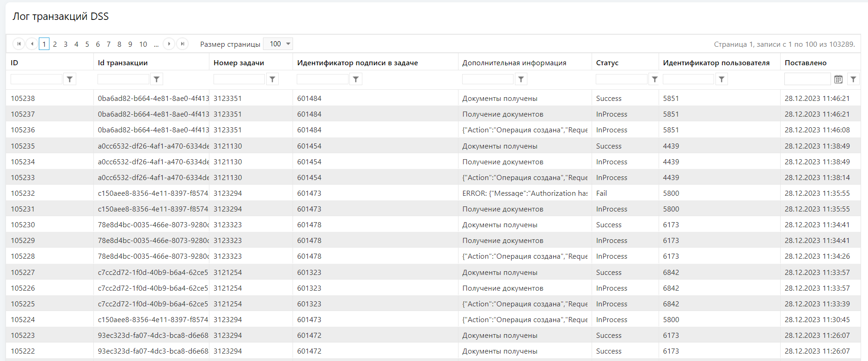
Task: Sort by ID column header
Action: click(x=14, y=62)
